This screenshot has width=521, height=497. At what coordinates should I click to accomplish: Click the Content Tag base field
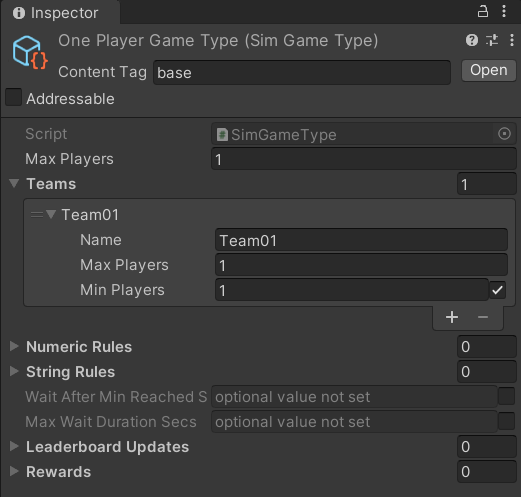[302, 72]
